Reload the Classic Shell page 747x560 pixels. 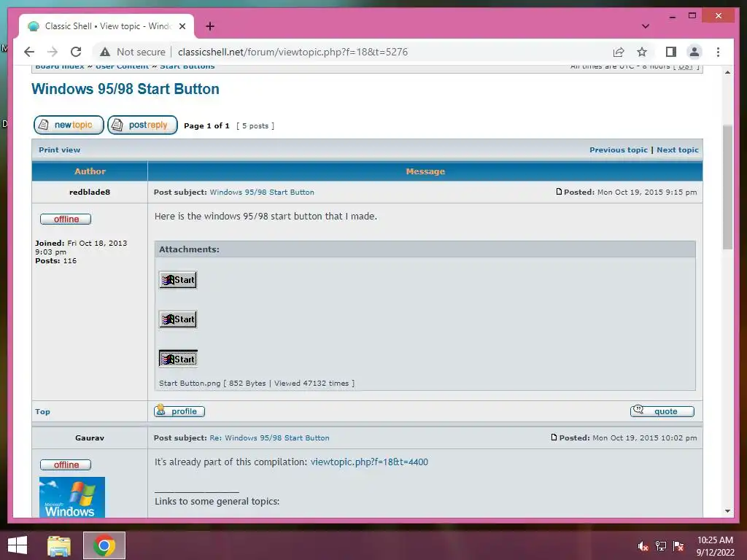coord(76,52)
